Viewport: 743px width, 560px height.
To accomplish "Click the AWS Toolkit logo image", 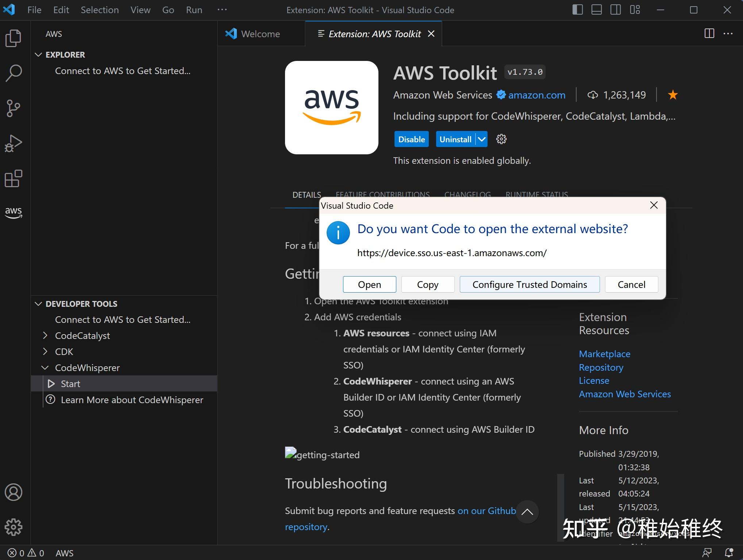I will [331, 108].
